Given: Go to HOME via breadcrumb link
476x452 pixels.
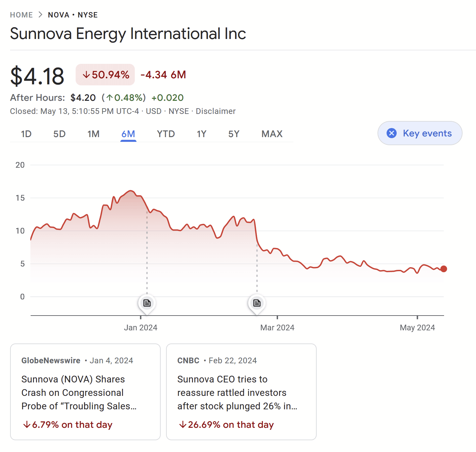Looking at the screenshot, I should pos(22,15).
